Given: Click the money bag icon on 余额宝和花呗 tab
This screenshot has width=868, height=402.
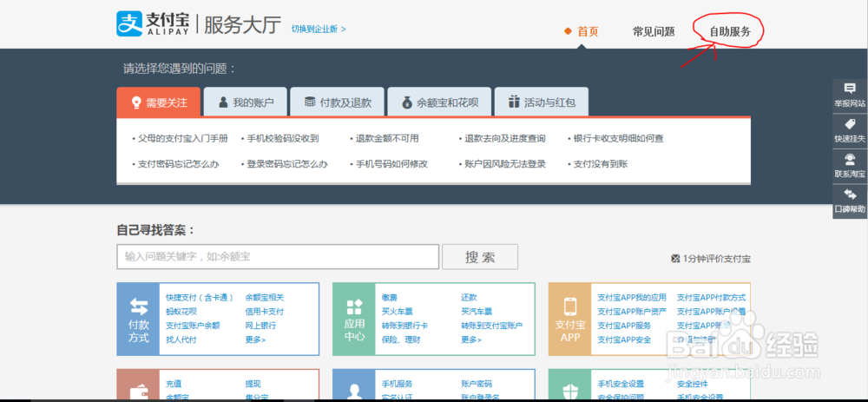Looking at the screenshot, I should click(407, 102).
